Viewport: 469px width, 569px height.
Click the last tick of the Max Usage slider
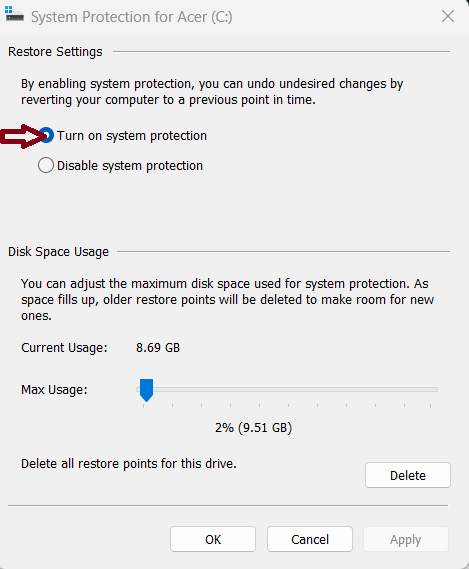click(x=431, y=405)
